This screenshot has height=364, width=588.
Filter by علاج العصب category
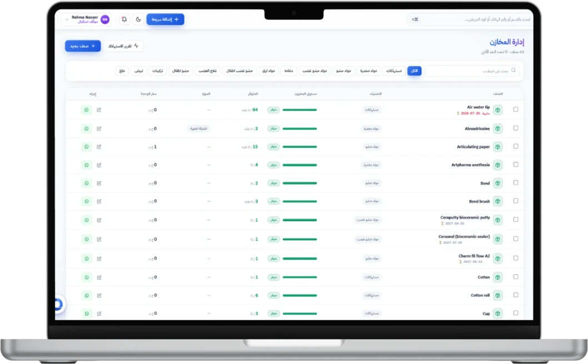coord(208,71)
